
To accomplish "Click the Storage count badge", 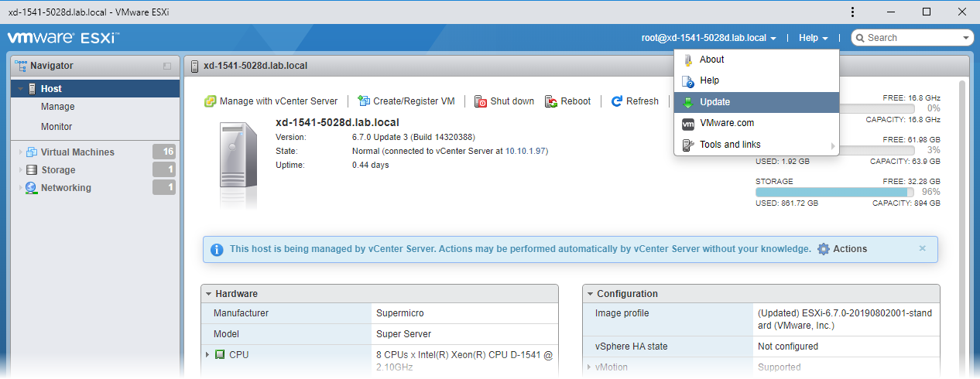I will 164,169.
